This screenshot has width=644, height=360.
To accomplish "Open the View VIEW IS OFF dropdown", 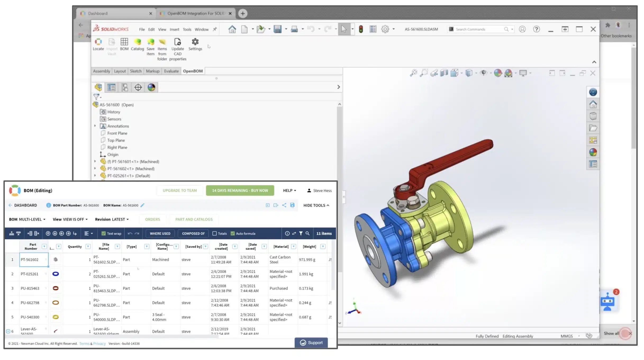I will click(x=70, y=219).
